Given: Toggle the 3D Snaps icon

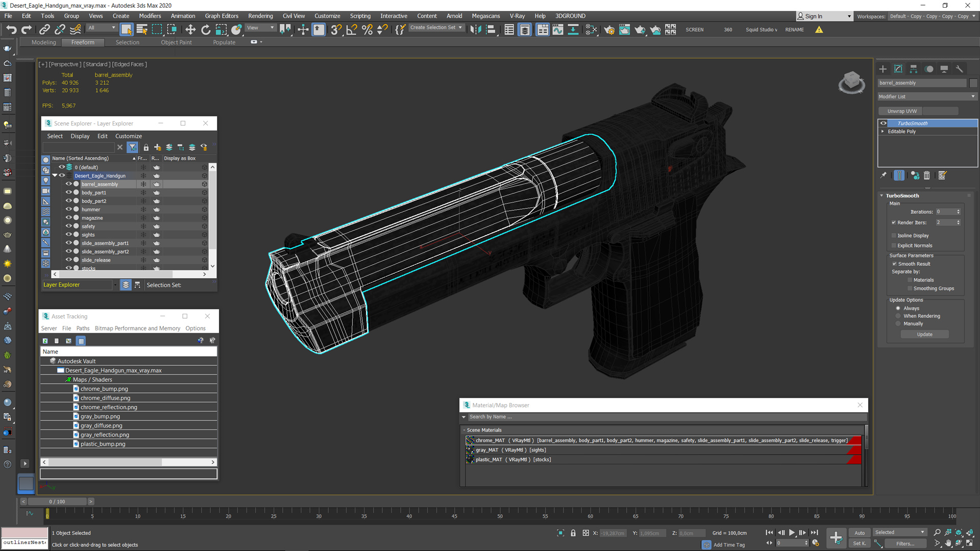Looking at the screenshot, I should click(336, 30).
